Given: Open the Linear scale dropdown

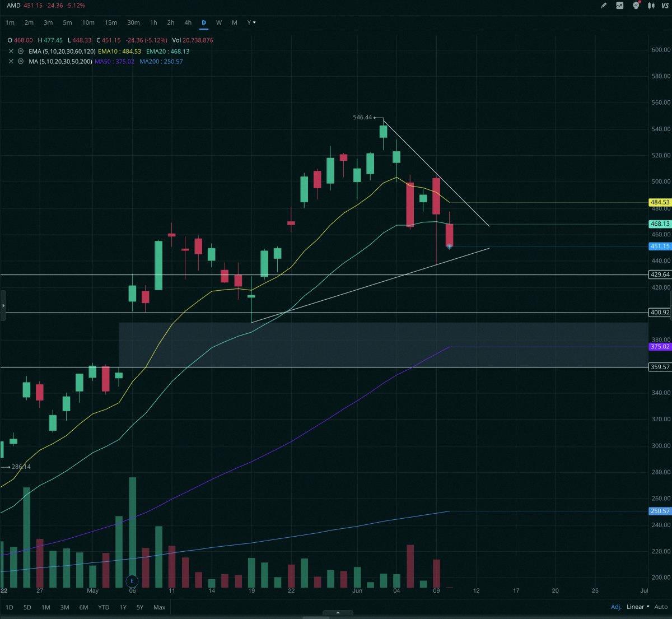Looking at the screenshot, I should pos(638,607).
